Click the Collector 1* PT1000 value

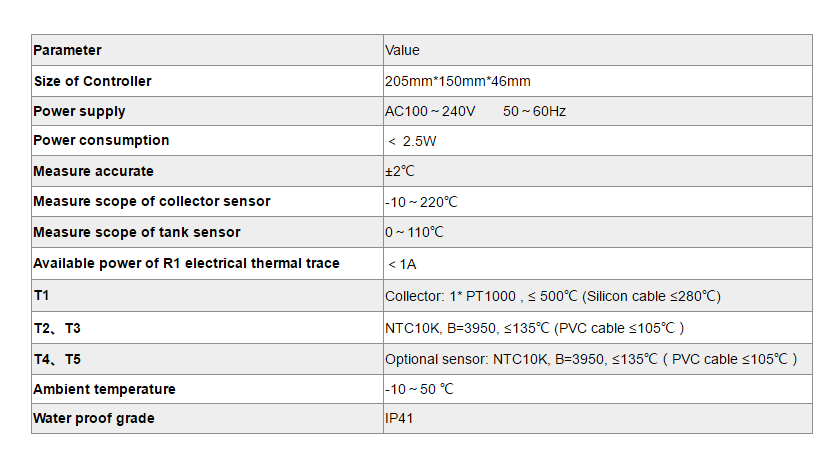(x=552, y=296)
